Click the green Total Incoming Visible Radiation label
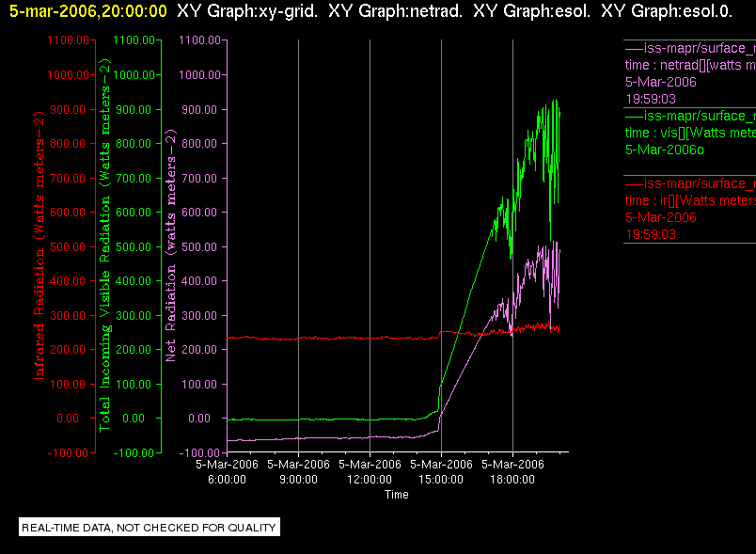The image size is (756, 554). click(x=104, y=245)
